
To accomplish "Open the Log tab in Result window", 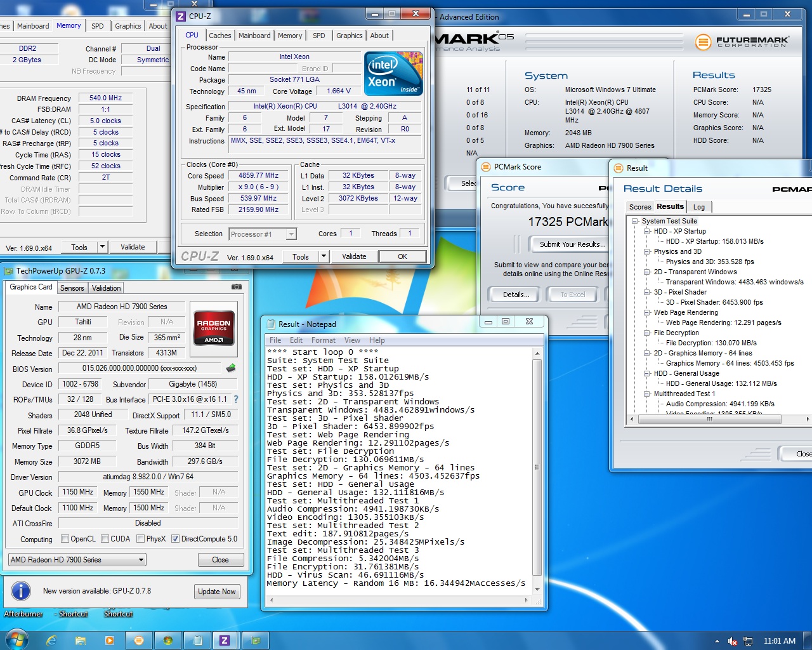I will [x=699, y=207].
